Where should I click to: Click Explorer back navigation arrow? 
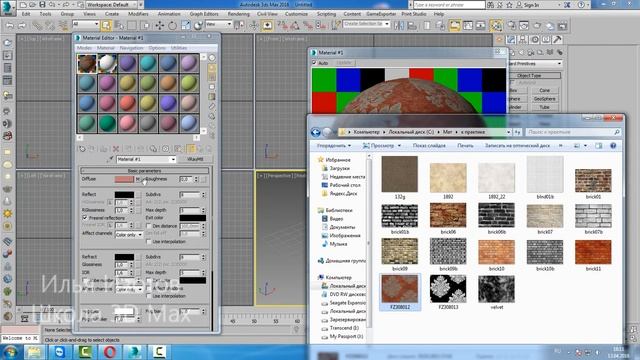316,132
